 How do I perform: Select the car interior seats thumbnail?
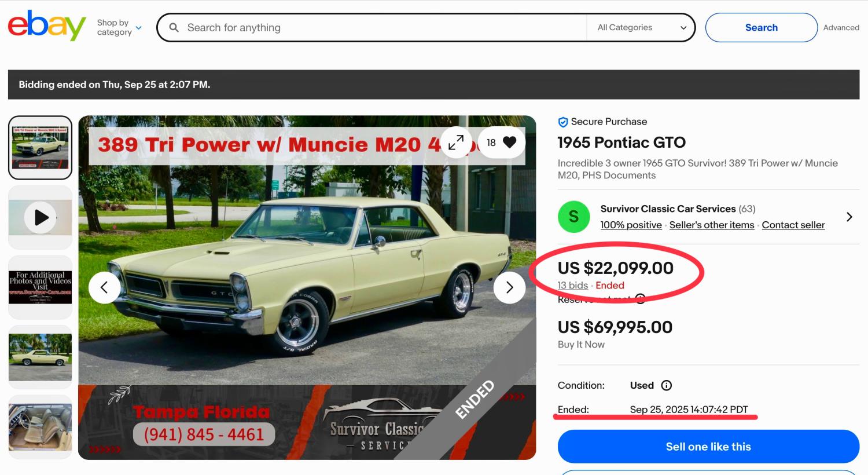[x=41, y=427]
